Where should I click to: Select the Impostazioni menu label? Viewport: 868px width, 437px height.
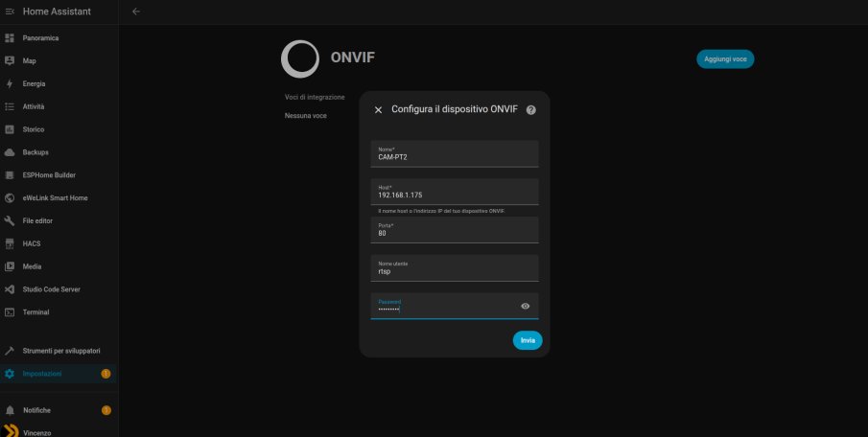[x=42, y=374]
